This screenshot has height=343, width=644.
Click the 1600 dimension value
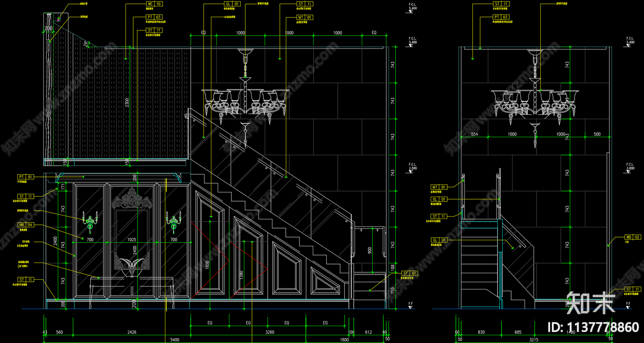345,340
